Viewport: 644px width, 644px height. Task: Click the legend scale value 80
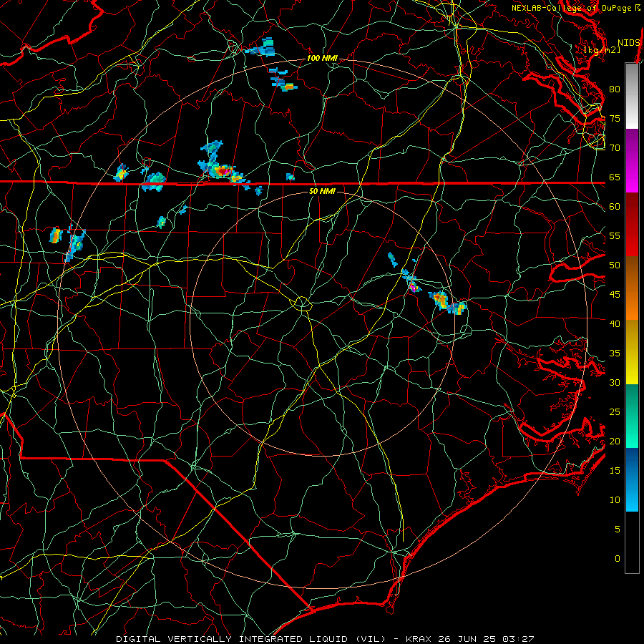(615, 89)
